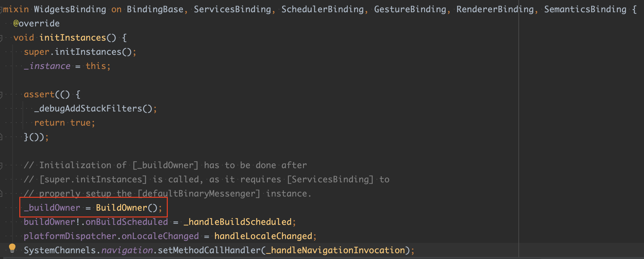Image resolution: width=644 pixels, height=259 pixels.
Task: Click the super.initInstances() call
Action: tap(78, 52)
